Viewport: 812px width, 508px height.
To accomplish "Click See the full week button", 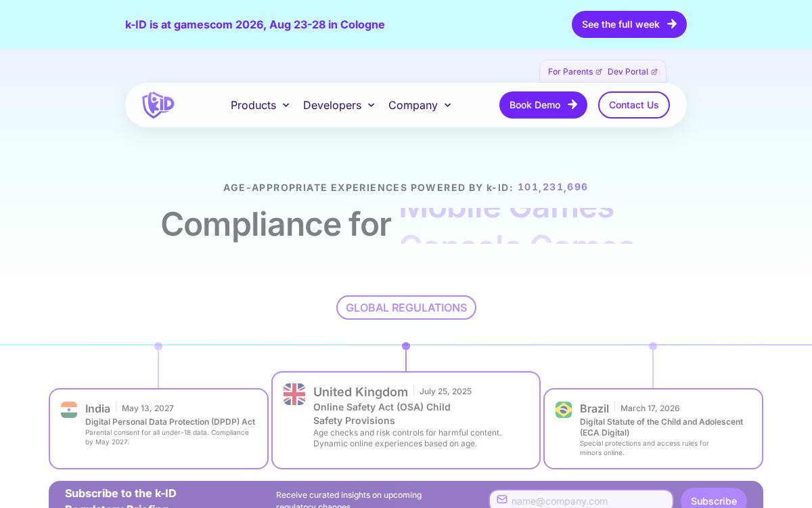I will [x=629, y=24].
